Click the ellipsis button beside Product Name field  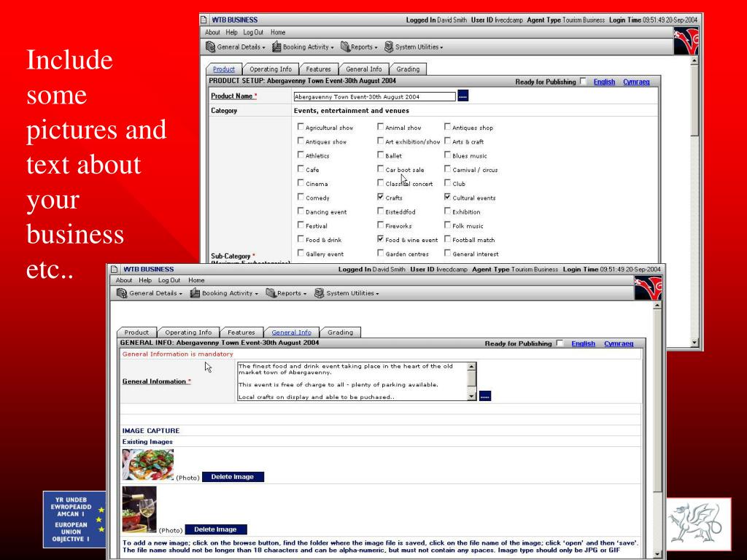click(x=462, y=96)
